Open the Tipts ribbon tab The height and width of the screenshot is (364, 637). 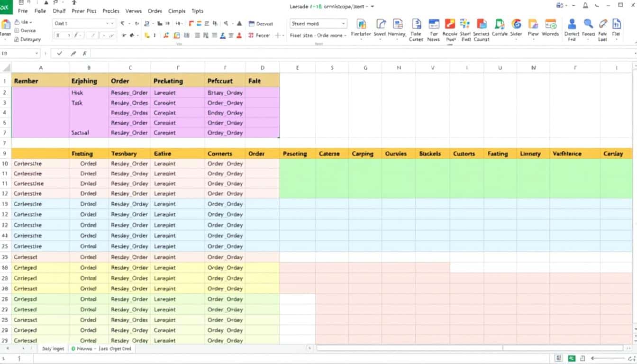coord(198,11)
